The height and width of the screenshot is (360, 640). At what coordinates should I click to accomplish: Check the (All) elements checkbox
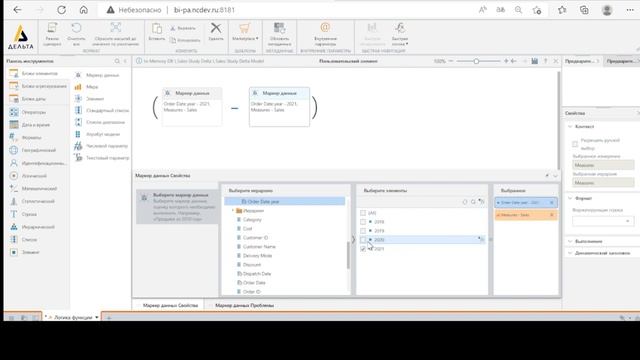[363, 213]
